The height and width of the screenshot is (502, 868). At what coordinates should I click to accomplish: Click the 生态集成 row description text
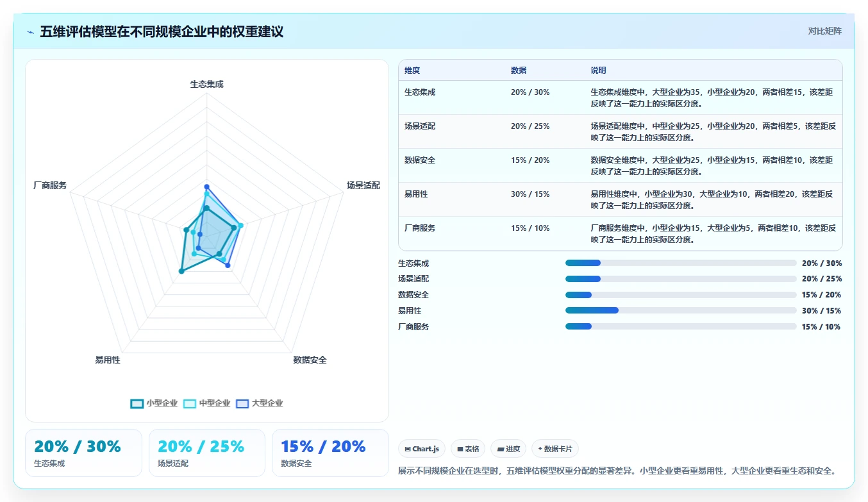[x=712, y=97]
